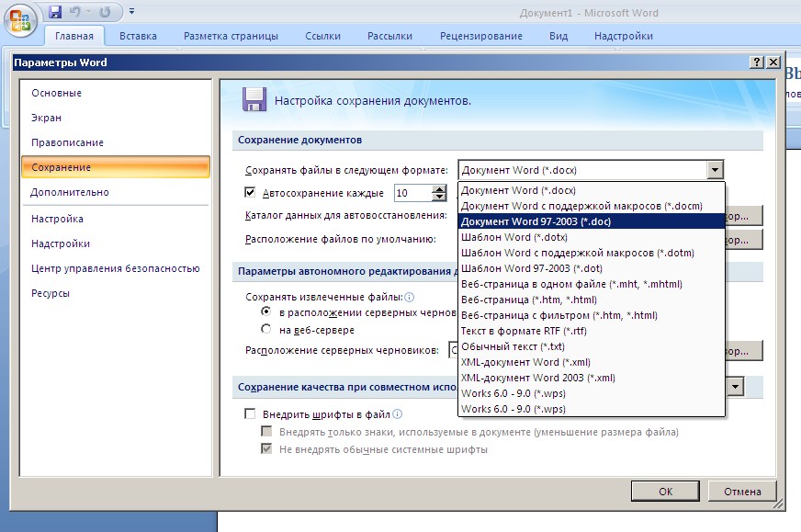Image resolution: width=801 pixels, height=532 pixels.
Task: Toggle 'Не внедрять обычные системные шрифты' checkbox
Action: pyautogui.click(x=266, y=449)
